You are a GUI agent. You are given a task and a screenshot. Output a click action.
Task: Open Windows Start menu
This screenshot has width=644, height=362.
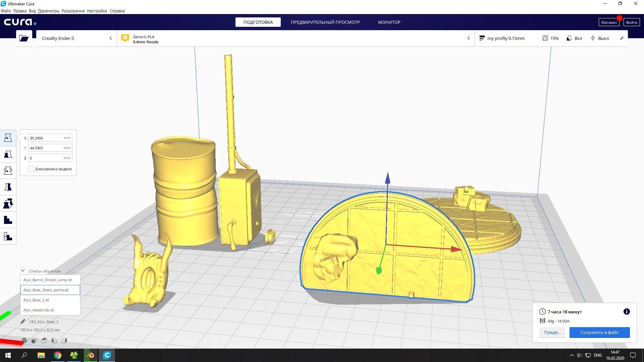coord(8,355)
